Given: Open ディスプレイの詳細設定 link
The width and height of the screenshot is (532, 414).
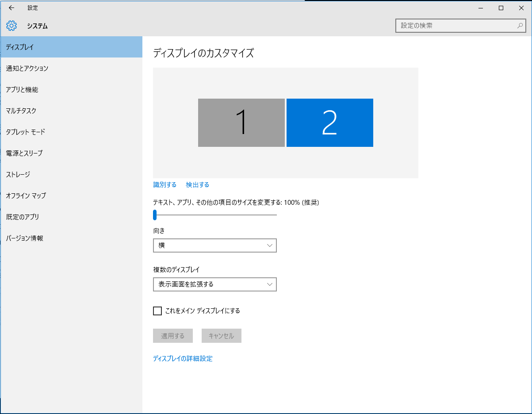Looking at the screenshot, I should (183, 359).
